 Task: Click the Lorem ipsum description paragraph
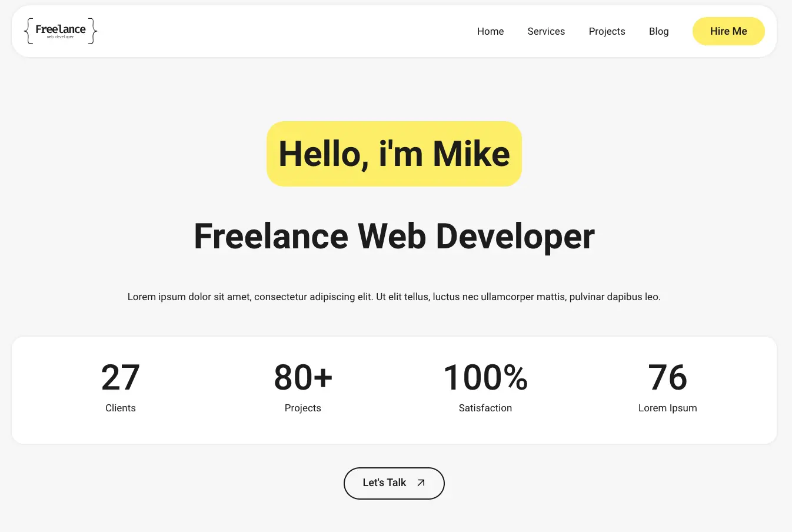[394, 297]
